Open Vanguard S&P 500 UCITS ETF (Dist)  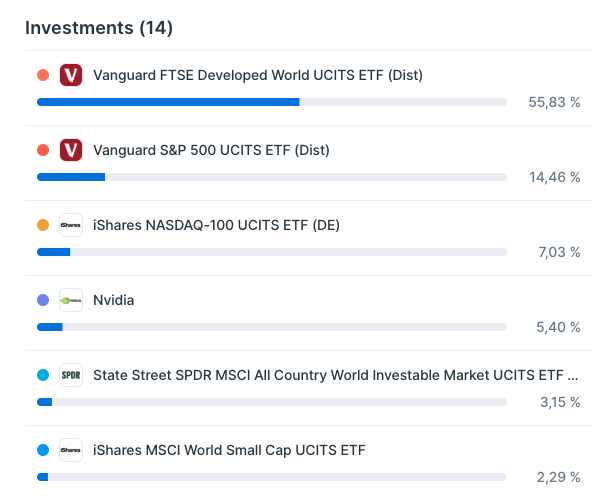tap(211, 150)
